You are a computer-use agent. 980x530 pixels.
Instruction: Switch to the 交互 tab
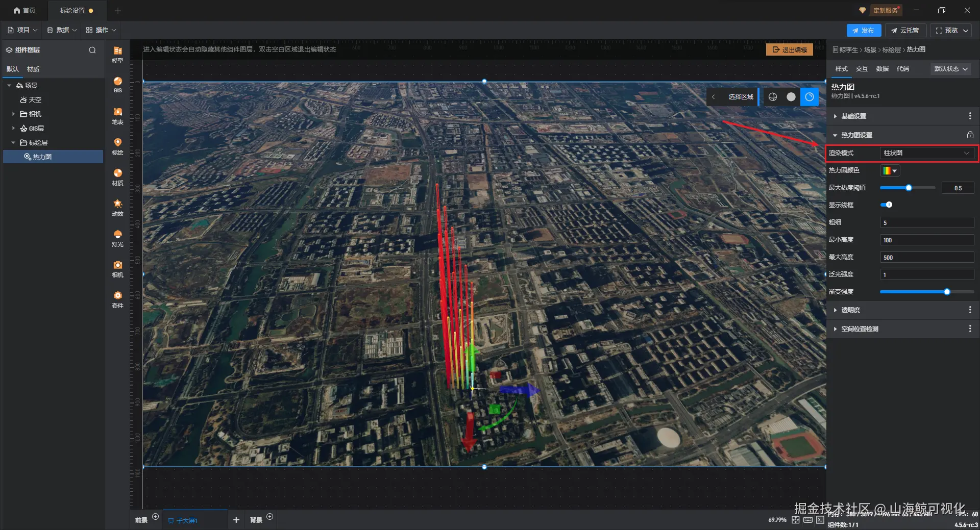[862, 69]
